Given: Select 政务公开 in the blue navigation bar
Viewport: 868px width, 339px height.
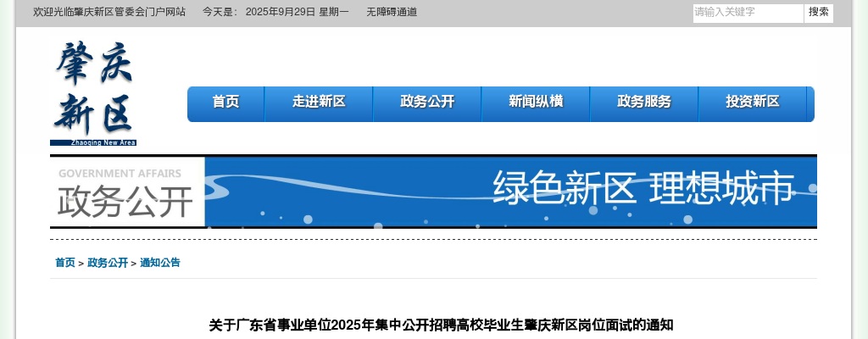Looking at the screenshot, I should pyautogui.click(x=427, y=103).
